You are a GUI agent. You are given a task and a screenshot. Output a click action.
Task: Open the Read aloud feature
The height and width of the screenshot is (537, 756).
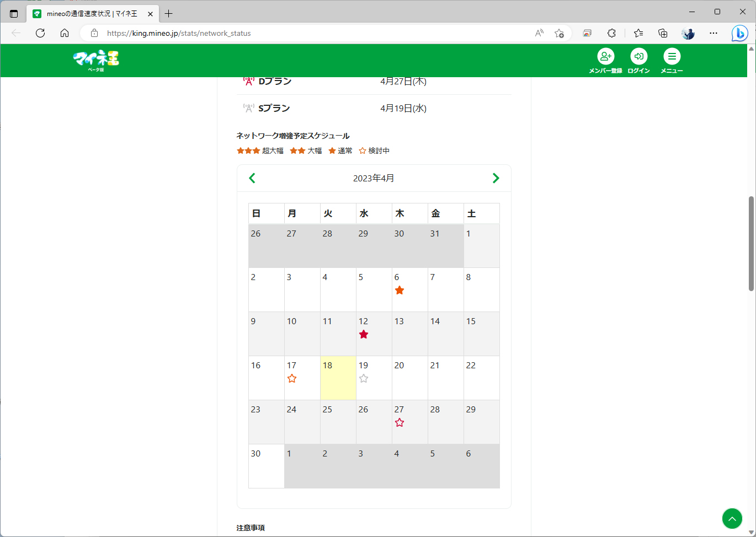point(539,33)
